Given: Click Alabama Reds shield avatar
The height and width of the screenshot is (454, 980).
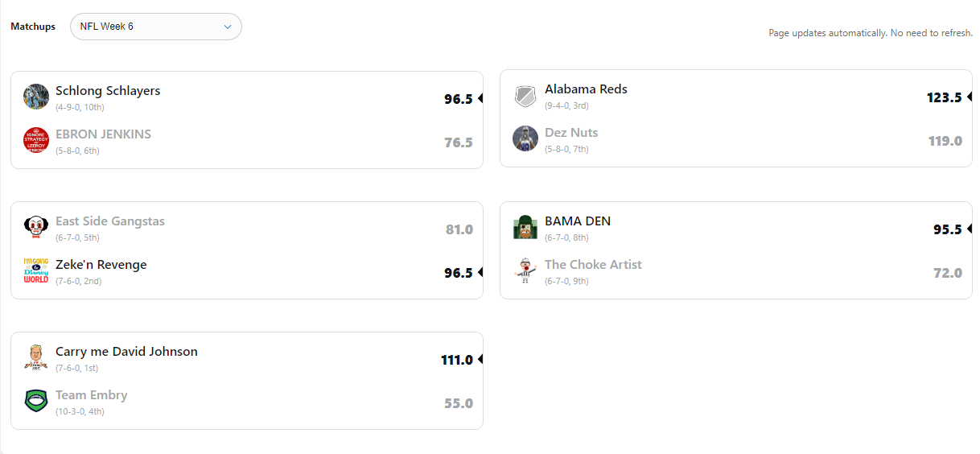Looking at the screenshot, I should tap(525, 97).
